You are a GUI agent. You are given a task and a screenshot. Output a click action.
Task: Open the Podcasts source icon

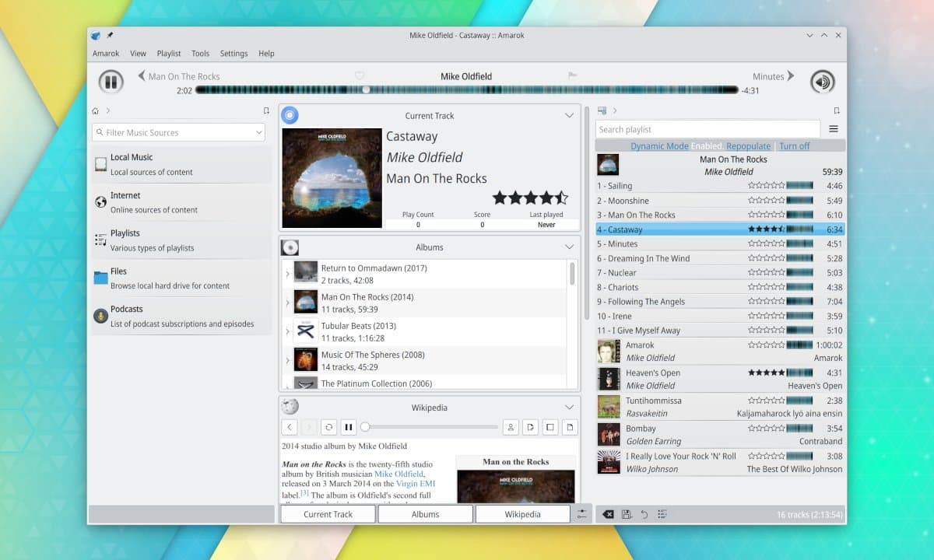(100, 316)
